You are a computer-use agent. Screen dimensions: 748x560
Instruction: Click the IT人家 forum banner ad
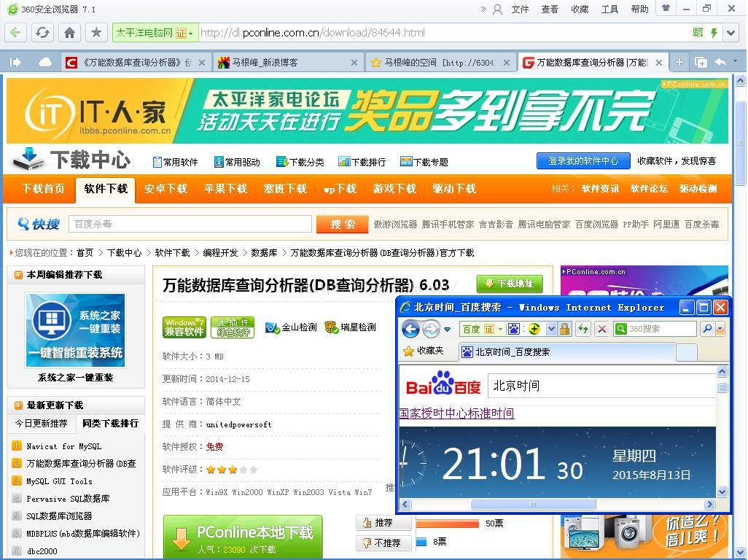[367, 111]
